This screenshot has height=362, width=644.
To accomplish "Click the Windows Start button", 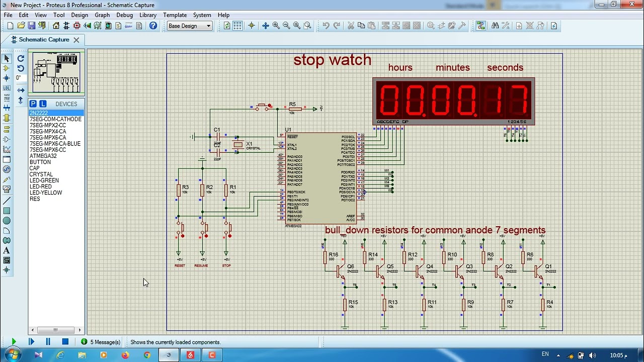I will pos(12,355).
